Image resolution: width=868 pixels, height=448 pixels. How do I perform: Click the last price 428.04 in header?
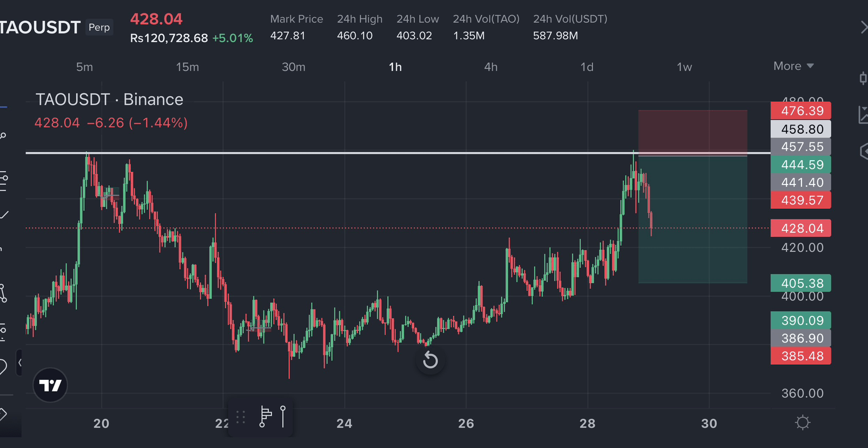(156, 19)
